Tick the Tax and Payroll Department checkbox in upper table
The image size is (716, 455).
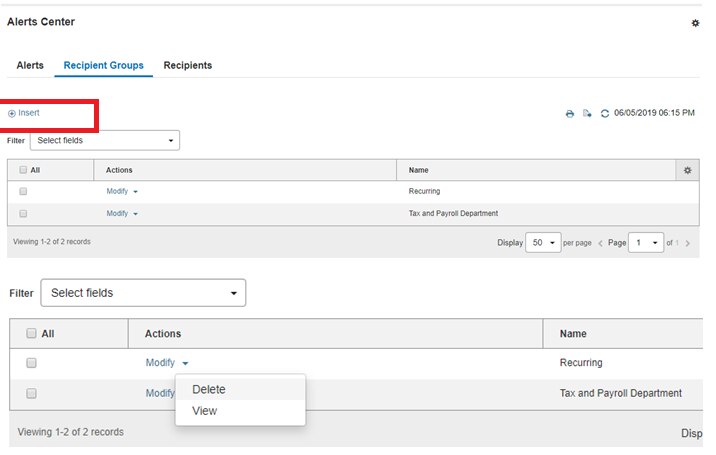click(x=23, y=213)
